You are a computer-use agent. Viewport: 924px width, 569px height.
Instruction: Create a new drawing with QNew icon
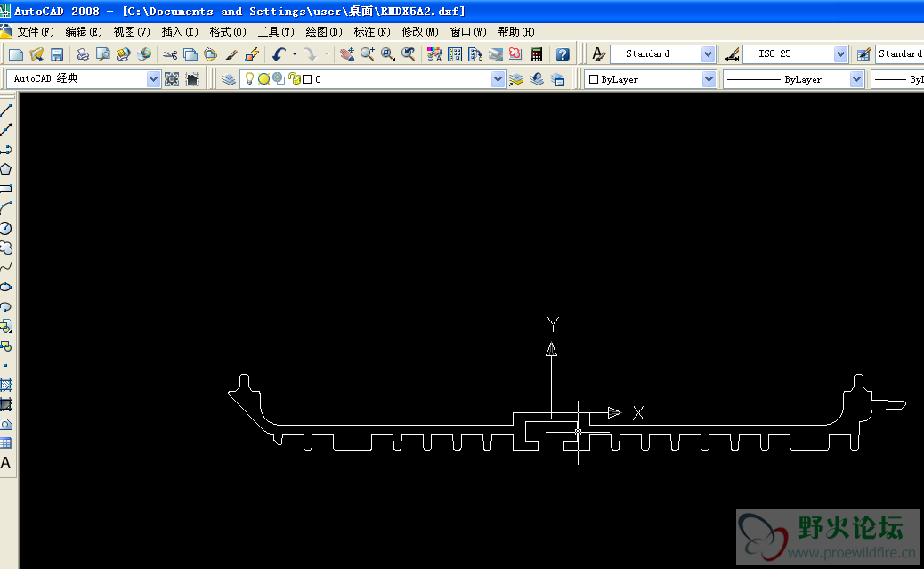16,55
